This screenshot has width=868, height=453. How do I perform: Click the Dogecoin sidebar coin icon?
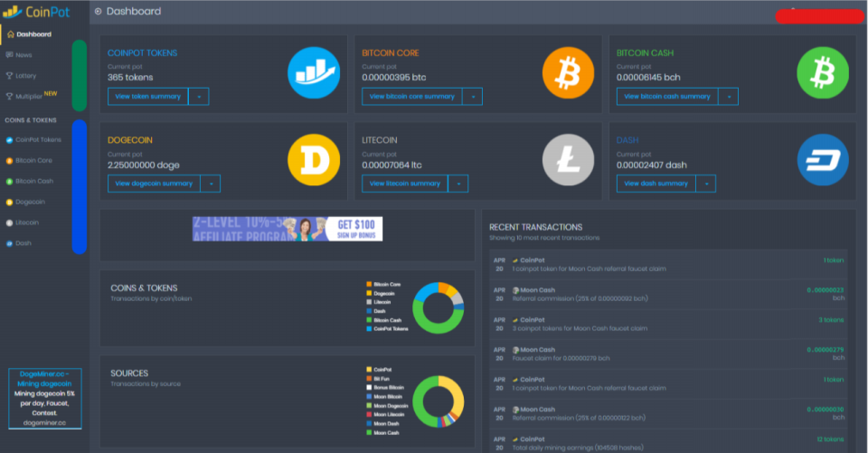[x=9, y=203]
